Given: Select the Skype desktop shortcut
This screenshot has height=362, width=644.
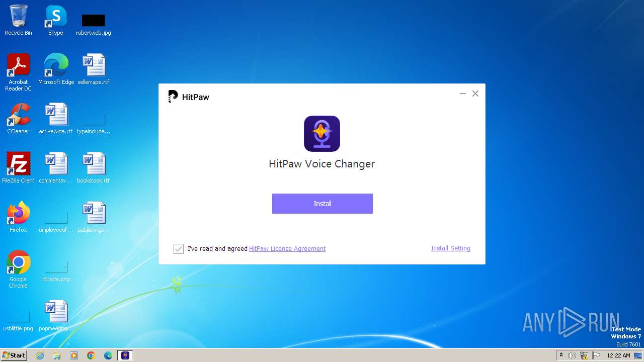Looking at the screenshot, I should pyautogui.click(x=56, y=20).
